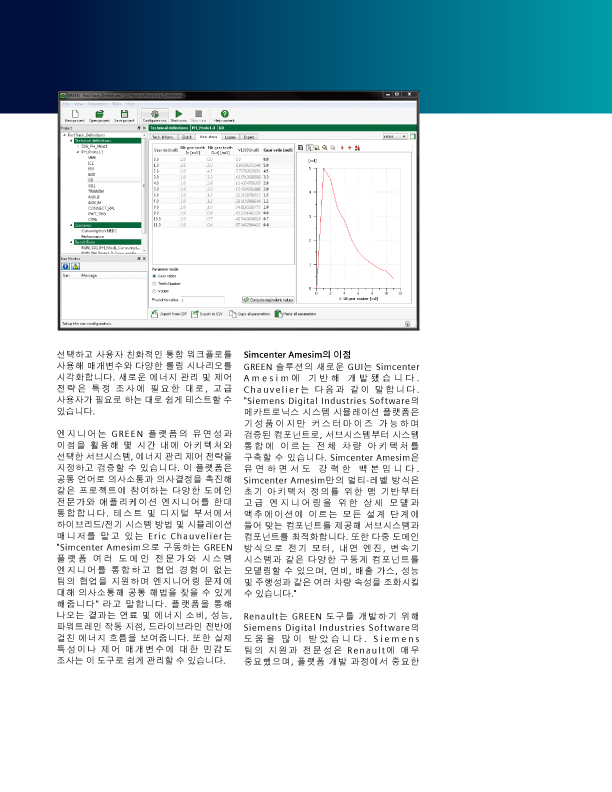The height and width of the screenshot is (792, 612).
Task: Click Compute equivalent values button
Action: (x=268, y=300)
